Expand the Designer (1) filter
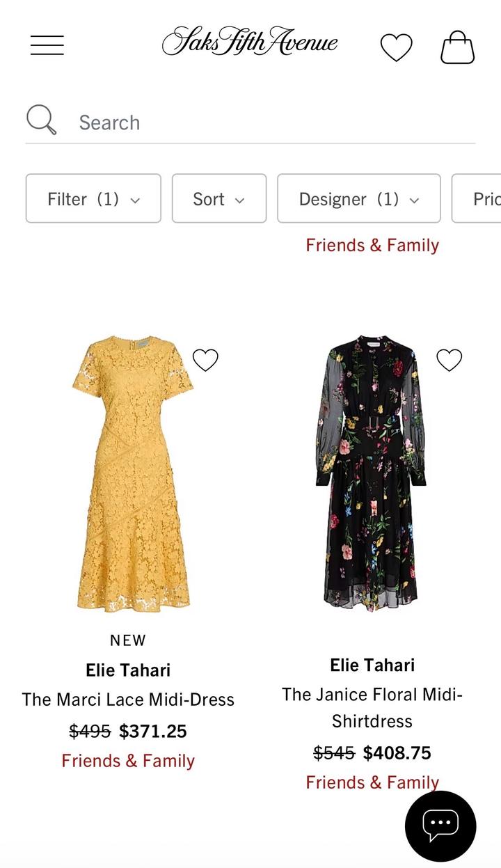Screen dimensions: 501x868 point(358,198)
